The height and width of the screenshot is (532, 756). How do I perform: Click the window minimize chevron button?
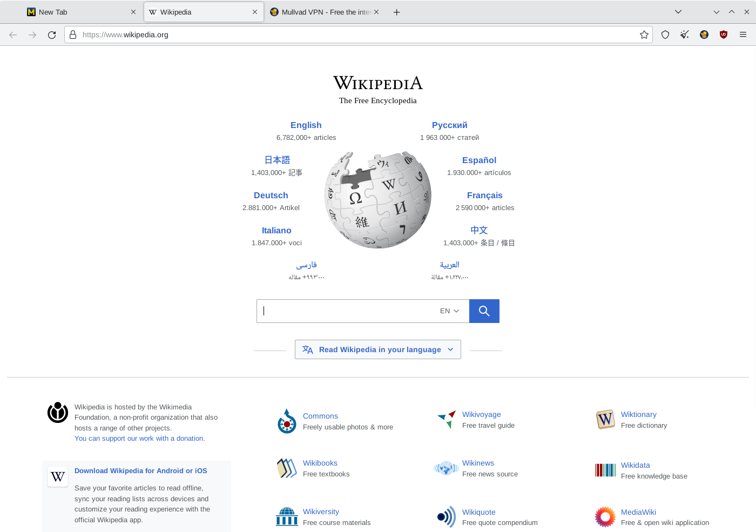[717, 12]
